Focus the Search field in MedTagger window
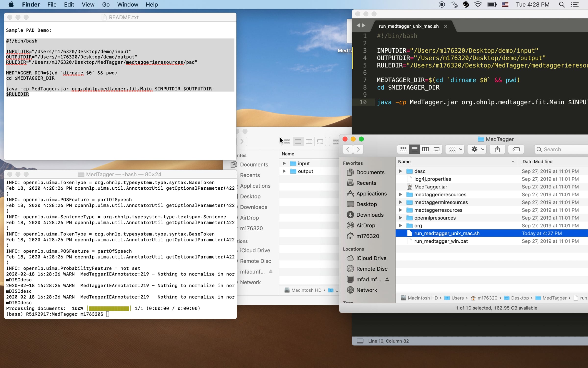588x368 pixels. [561, 149]
